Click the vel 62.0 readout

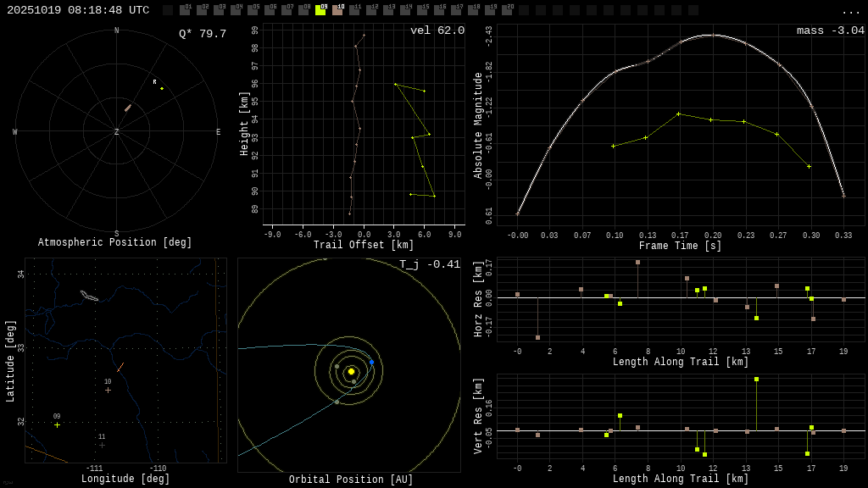(437, 31)
